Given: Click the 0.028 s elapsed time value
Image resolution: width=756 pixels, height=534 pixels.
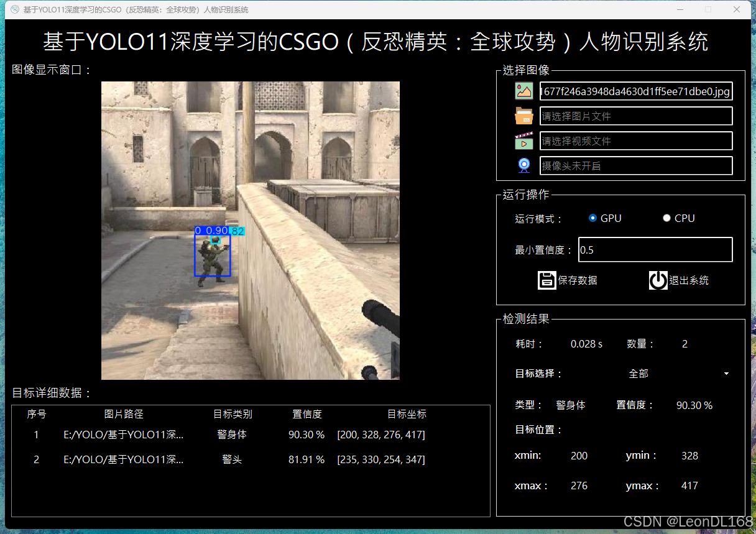Looking at the screenshot, I should tap(586, 344).
